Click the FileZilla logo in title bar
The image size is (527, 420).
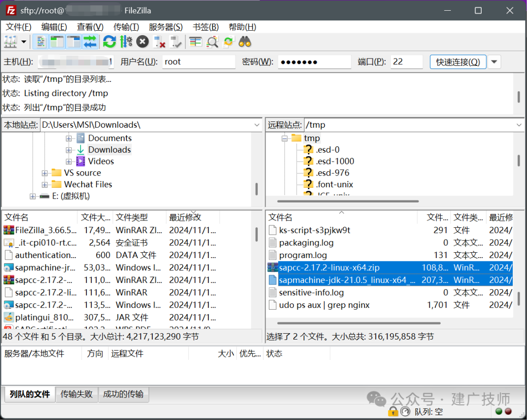coord(11,10)
